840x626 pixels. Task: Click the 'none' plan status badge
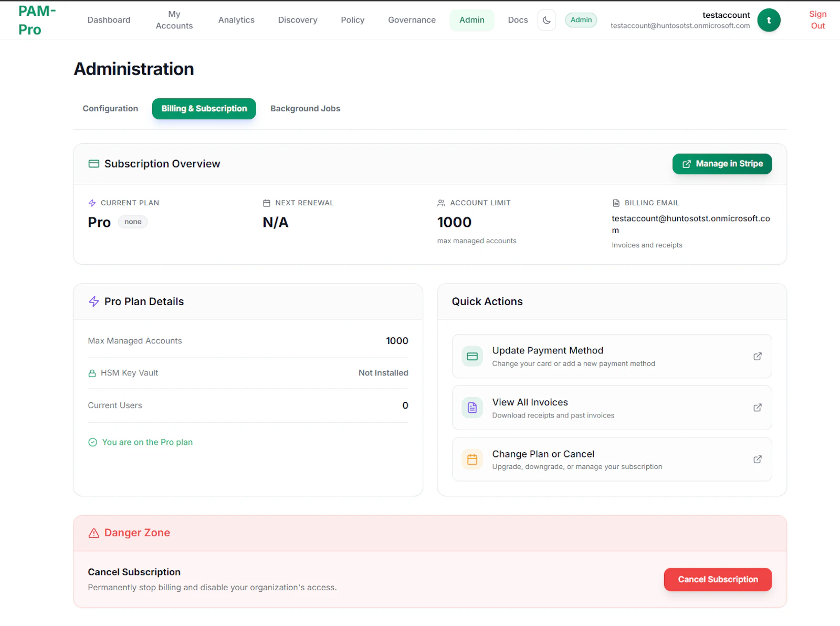(133, 222)
